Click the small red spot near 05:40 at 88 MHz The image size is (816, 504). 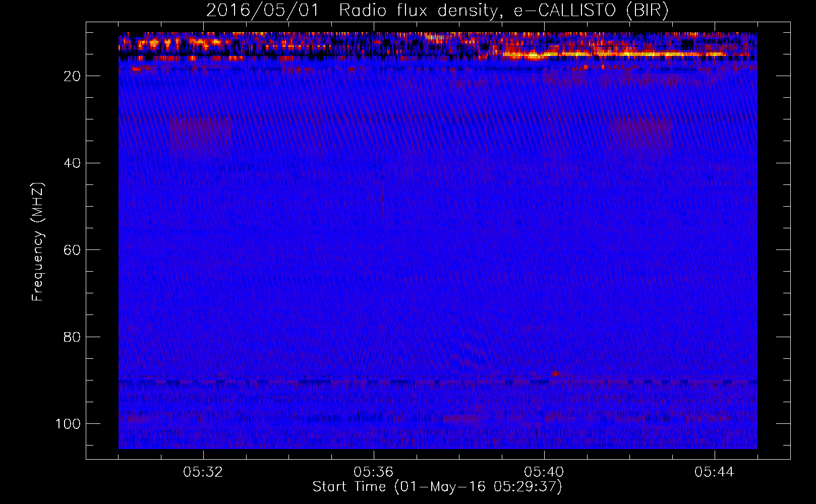pos(555,373)
